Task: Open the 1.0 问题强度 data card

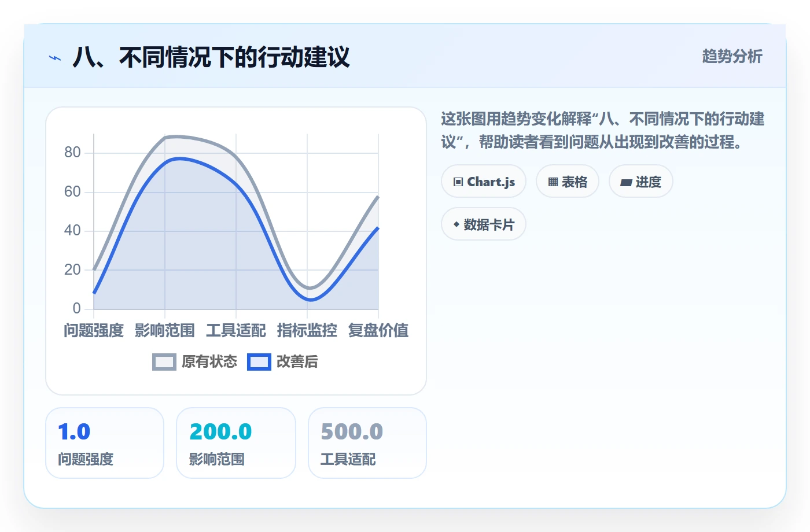Action: (x=105, y=443)
